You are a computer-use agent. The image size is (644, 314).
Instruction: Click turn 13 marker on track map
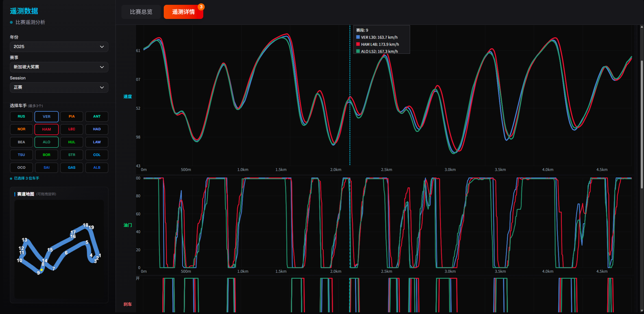pos(25,240)
